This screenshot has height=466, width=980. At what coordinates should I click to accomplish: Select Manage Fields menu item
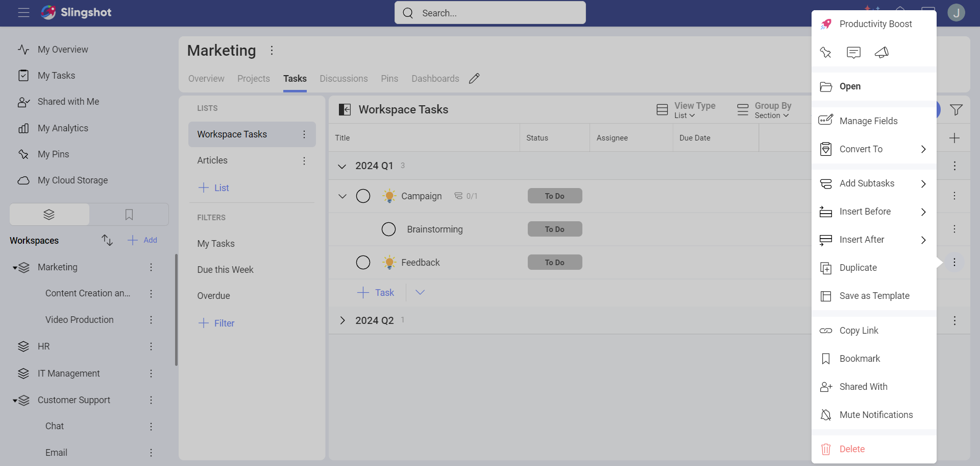click(x=874, y=121)
